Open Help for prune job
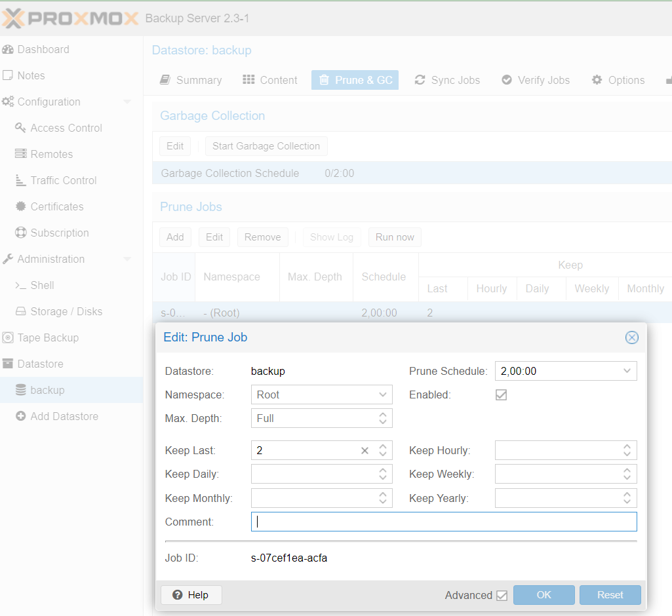Screen dimensions: 672x616 pos(191,595)
